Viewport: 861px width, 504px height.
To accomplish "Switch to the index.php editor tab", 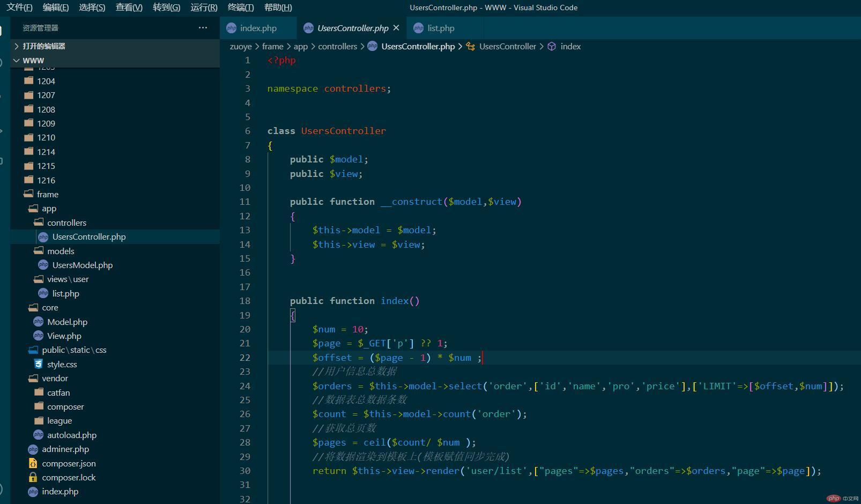I will (x=258, y=28).
